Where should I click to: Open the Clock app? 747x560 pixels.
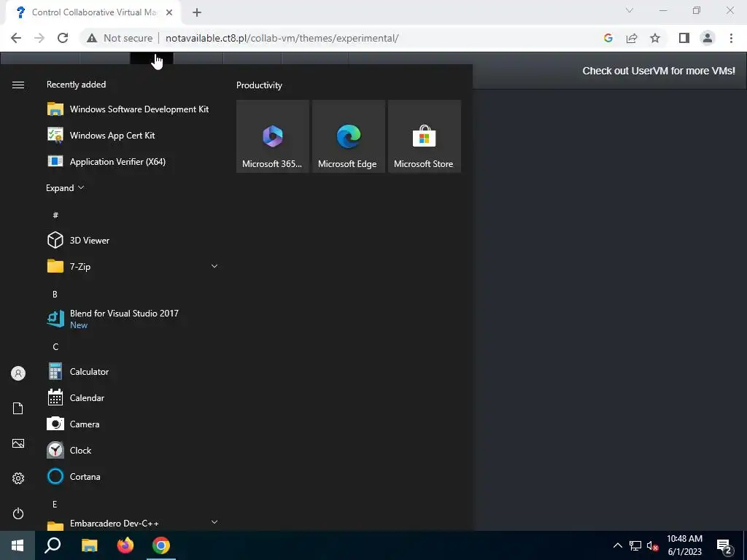pos(133,450)
